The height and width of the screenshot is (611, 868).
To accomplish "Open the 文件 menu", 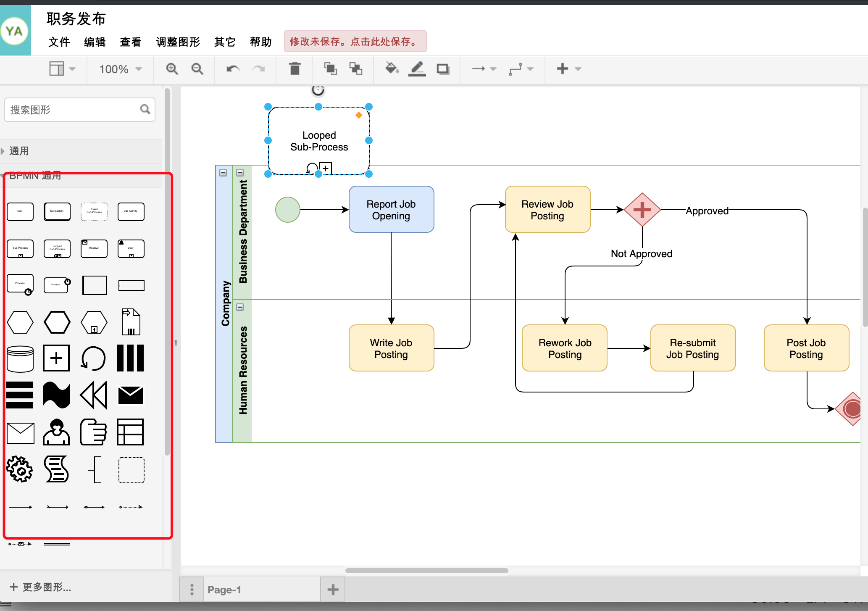I will pos(59,41).
